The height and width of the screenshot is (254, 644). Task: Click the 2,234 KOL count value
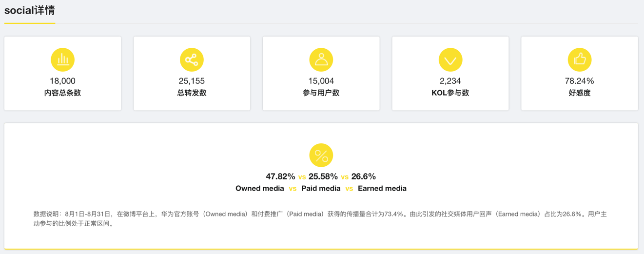450,81
